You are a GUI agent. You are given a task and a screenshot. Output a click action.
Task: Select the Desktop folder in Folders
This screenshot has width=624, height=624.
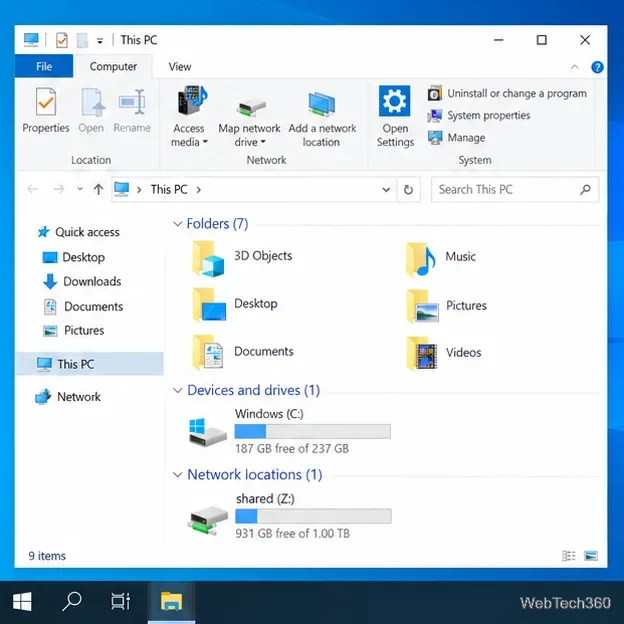pos(235,305)
